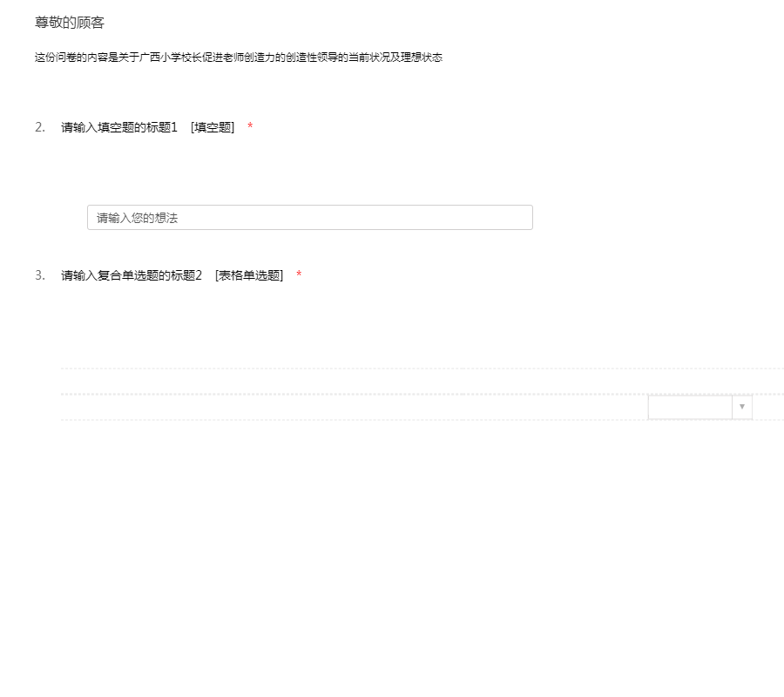Click the empty area below the question 3 table
This screenshot has width=784, height=697.
[392, 523]
